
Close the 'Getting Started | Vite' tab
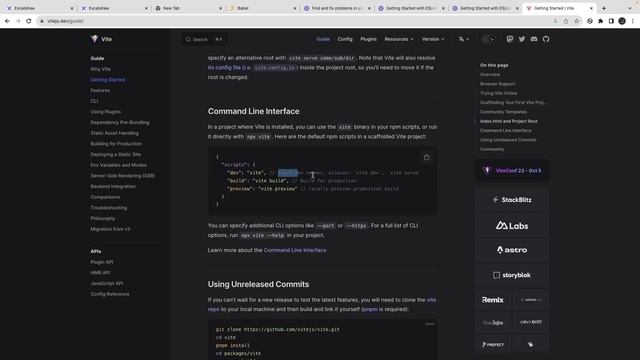click(x=591, y=8)
